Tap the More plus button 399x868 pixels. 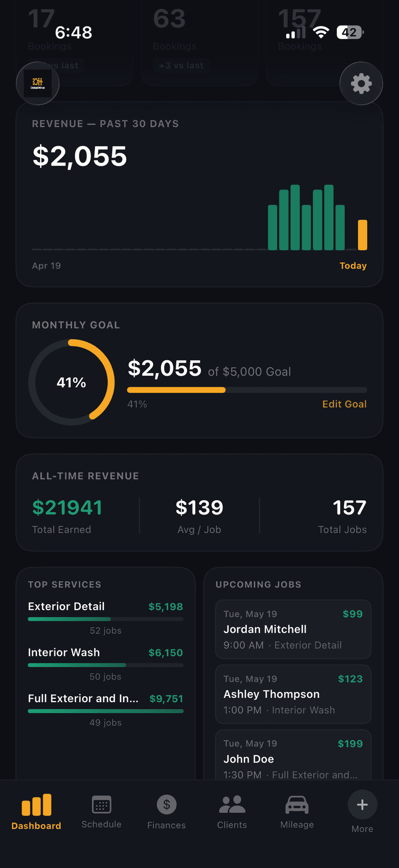(362, 804)
